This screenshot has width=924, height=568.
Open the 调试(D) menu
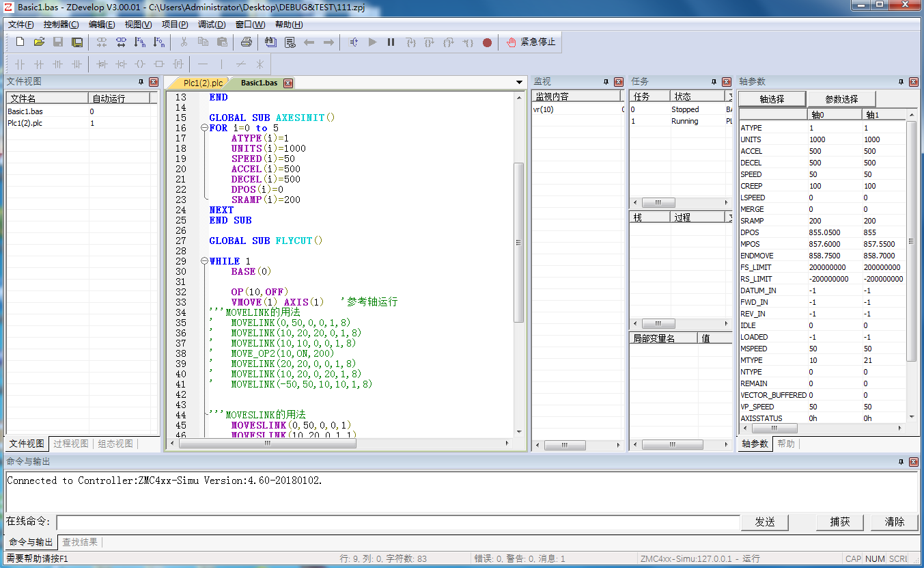212,25
